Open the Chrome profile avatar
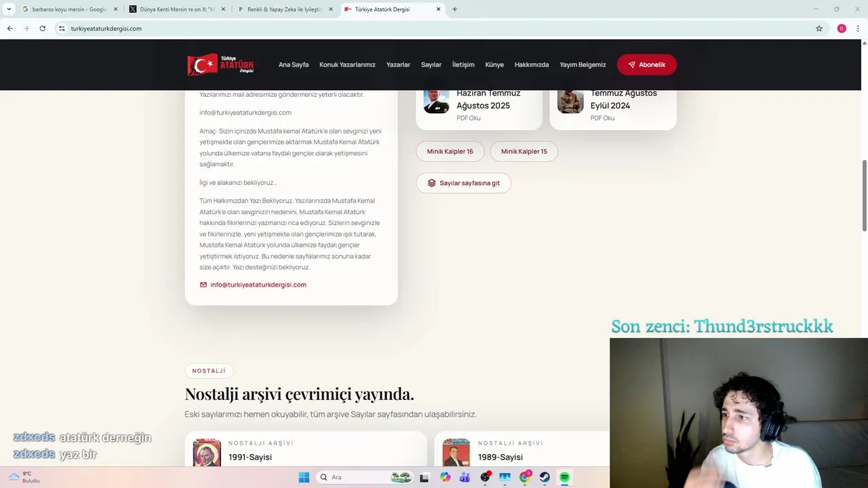This screenshot has width=868, height=488. (x=842, y=28)
